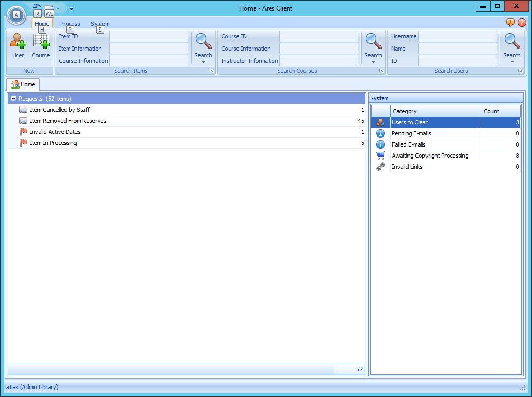Click the New Course icon
Screen dimensions: 532x397
point(41,42)
